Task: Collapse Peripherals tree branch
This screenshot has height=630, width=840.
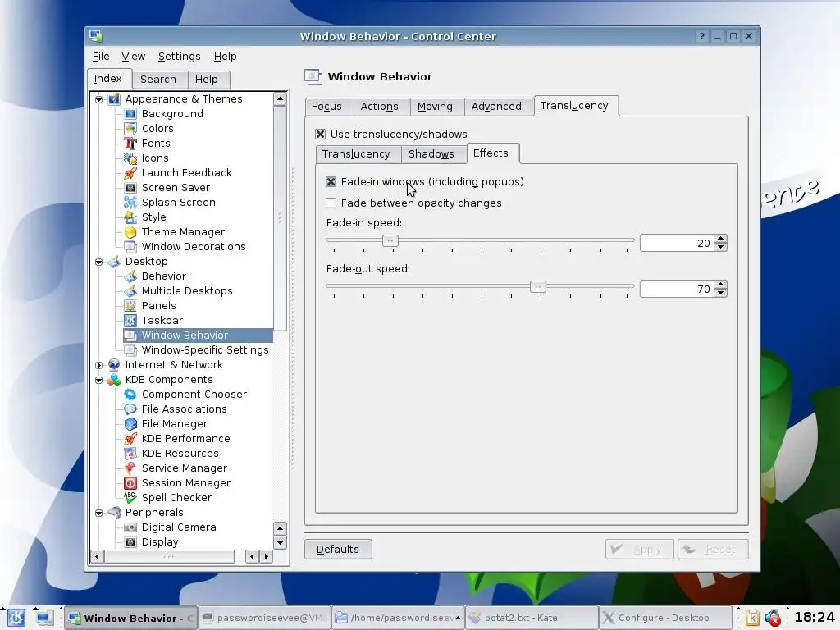Action: coord(99,513)
